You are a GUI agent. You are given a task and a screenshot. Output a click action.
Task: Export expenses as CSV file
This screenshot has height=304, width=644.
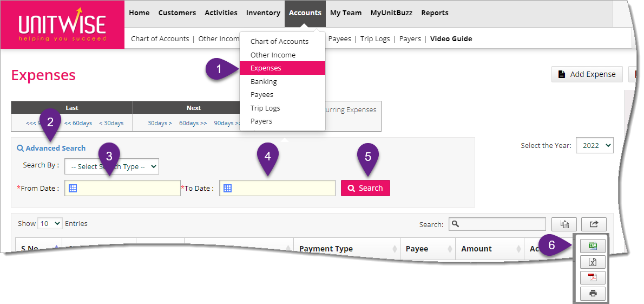click(593, 246)
